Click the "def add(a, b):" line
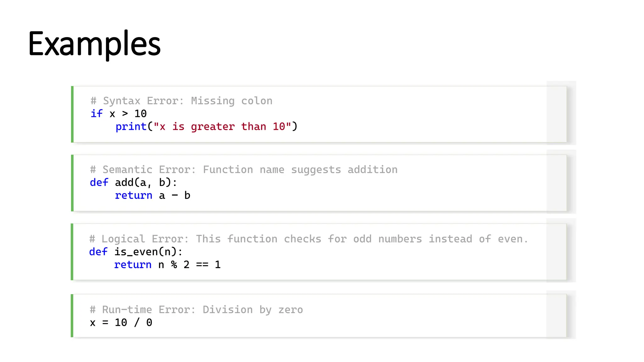The image size is (644, 362). [x=133, y=182]
